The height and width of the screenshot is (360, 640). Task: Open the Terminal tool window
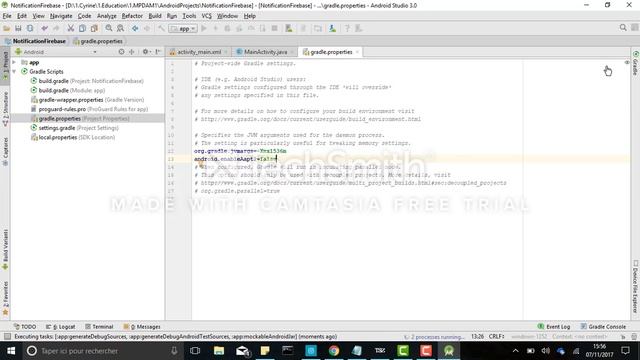[x=99, y=327]
